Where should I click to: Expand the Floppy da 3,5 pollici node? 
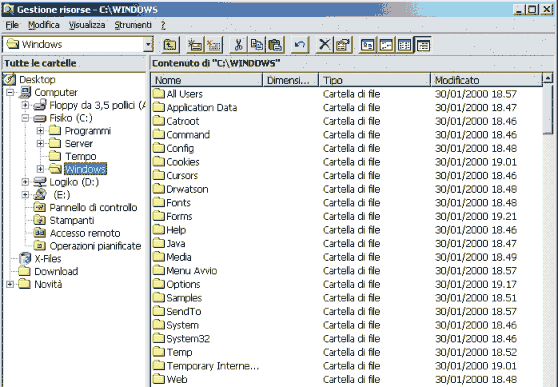(x=25, y=105)
